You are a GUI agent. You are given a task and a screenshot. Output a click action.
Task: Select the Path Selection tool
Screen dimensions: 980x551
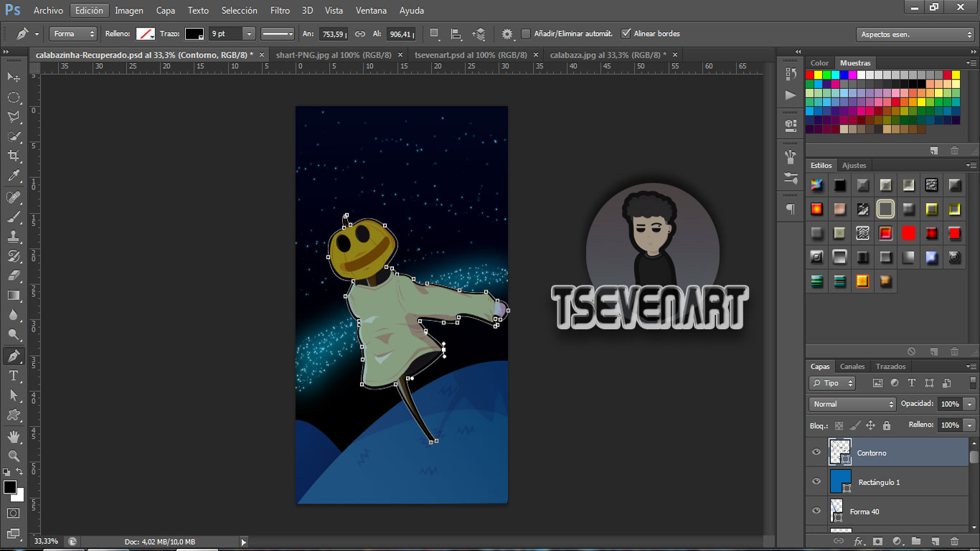pyautogui.click(x=14, y=395)
